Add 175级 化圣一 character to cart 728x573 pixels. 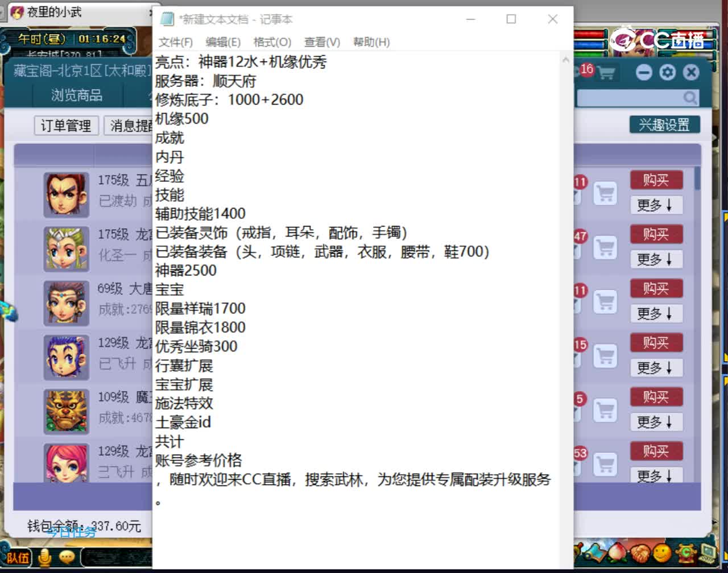pos(605,248)
